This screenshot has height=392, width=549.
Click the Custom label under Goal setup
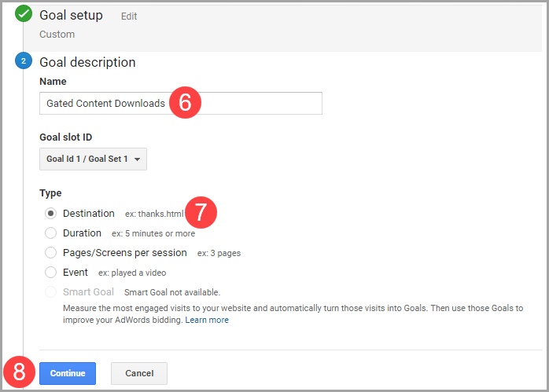tap(57, 35)
